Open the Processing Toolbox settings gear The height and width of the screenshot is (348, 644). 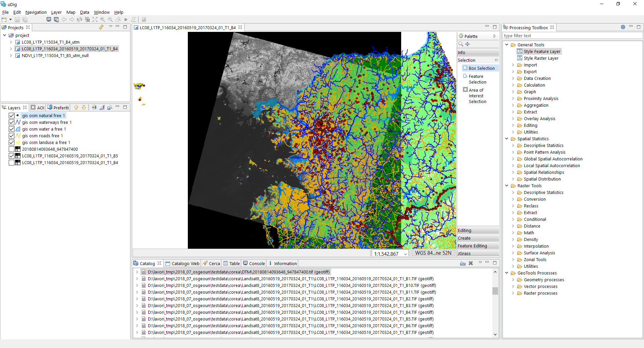tap(623, 27)
